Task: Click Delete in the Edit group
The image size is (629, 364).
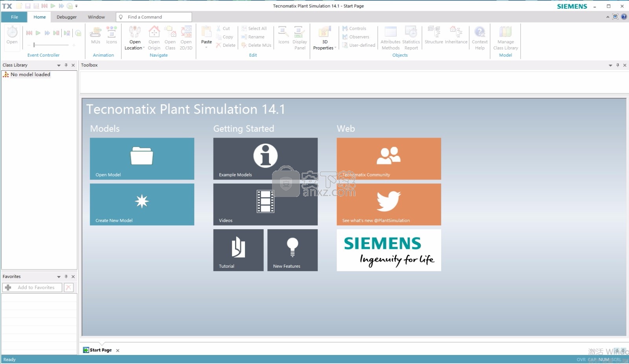Action: tap(226, 45)
